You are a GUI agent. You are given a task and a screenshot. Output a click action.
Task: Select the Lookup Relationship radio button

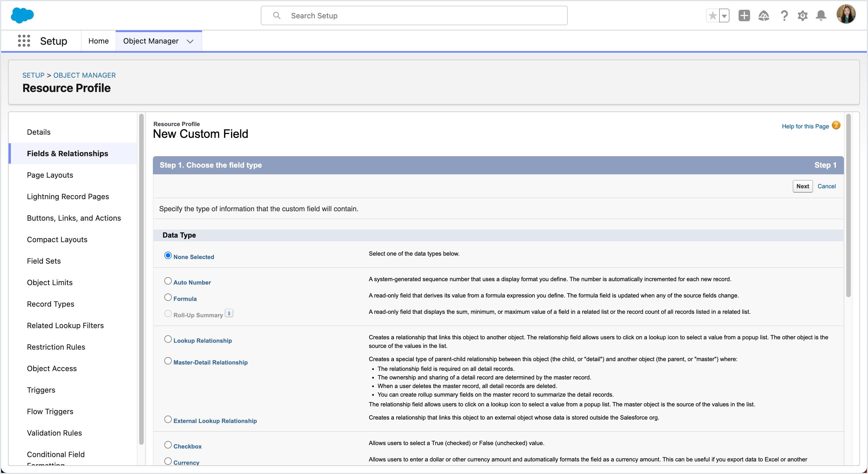168,339
